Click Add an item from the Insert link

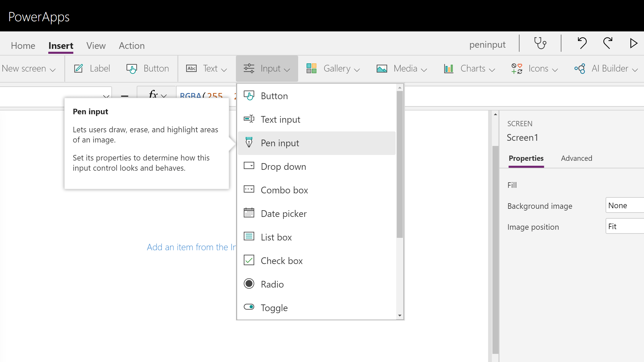(x=191, y=247)
